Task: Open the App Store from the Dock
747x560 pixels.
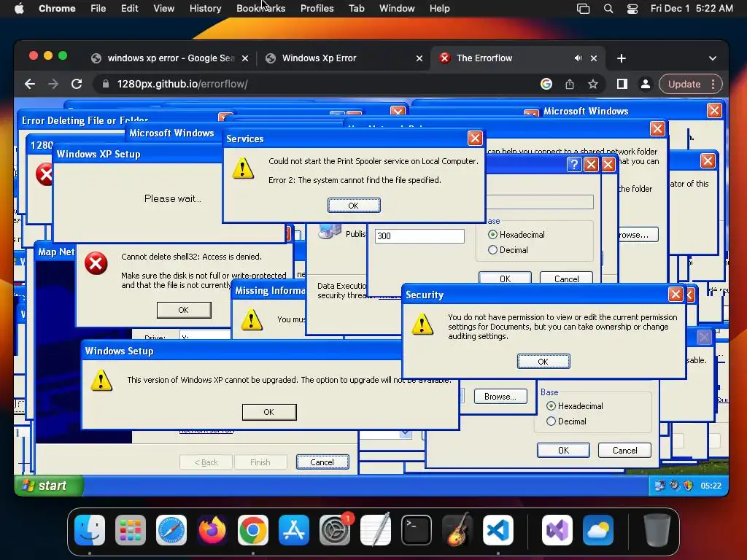Action: pos(294,529)
